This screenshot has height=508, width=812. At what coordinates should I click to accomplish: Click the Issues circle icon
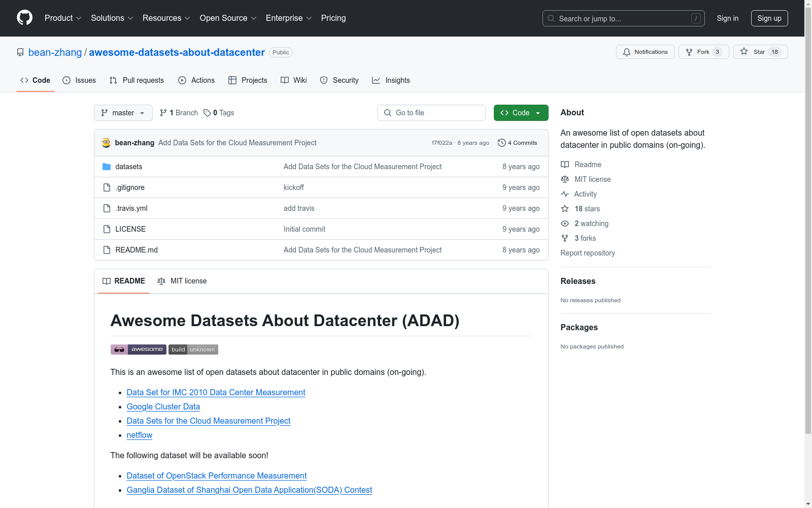click(x=66, y=80)
